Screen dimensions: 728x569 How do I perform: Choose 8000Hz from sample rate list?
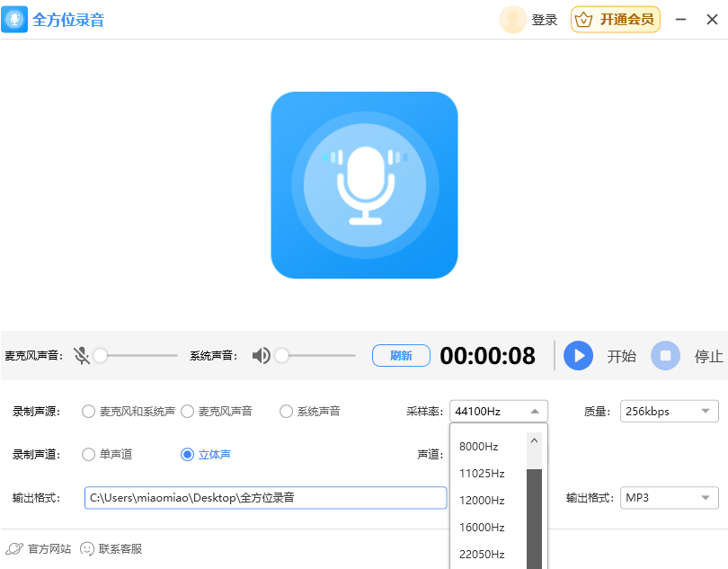[x=489, y=447]
